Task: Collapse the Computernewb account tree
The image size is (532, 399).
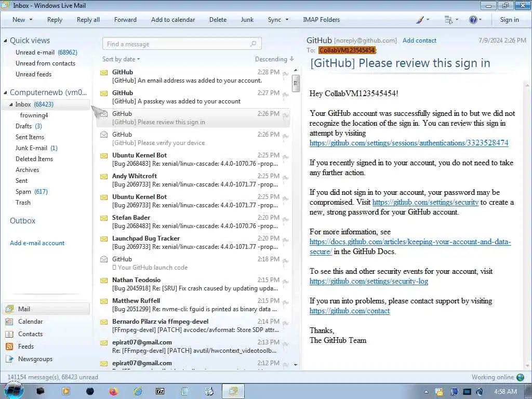Action: coord(5,92)
